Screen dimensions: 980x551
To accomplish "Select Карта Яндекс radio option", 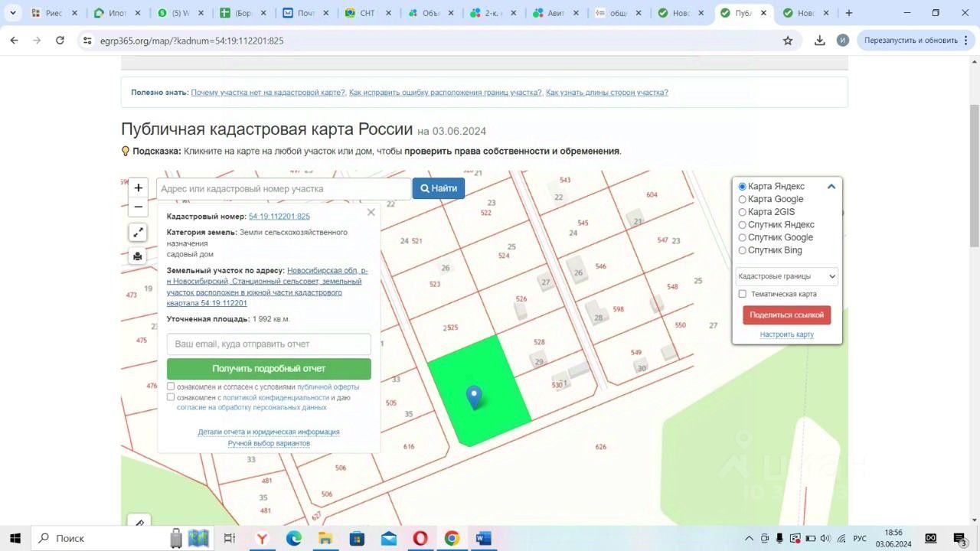I will pos(742,187).
